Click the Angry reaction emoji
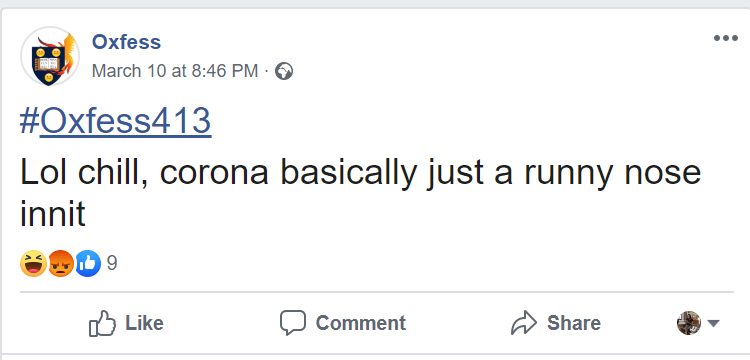Image resolution: width=750 pixels, height=360 pixels. tap(61, 263)
